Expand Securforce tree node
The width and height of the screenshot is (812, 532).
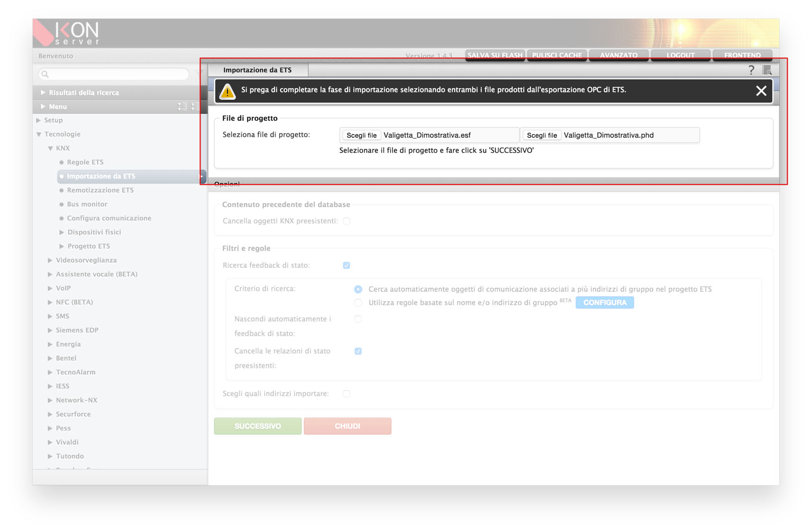50,414
